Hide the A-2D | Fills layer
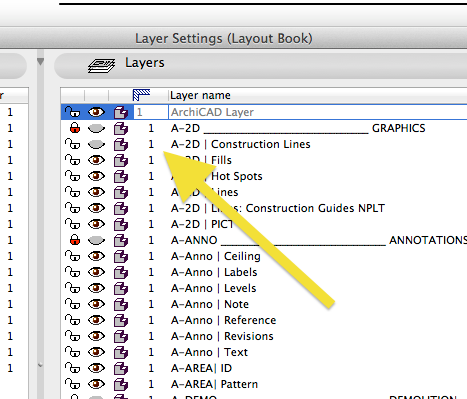Viewport: 467px width, 399px height. (x=96, y=160)
